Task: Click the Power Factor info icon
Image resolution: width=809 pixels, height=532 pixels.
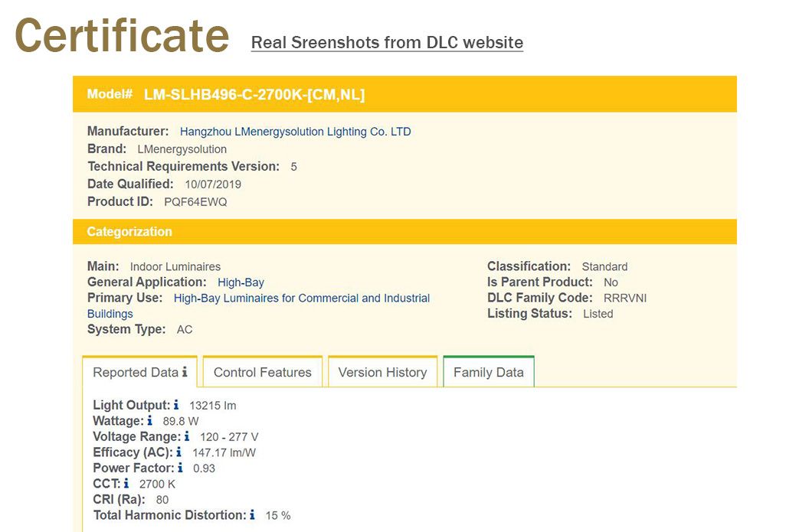Action: tap(180, 468)
